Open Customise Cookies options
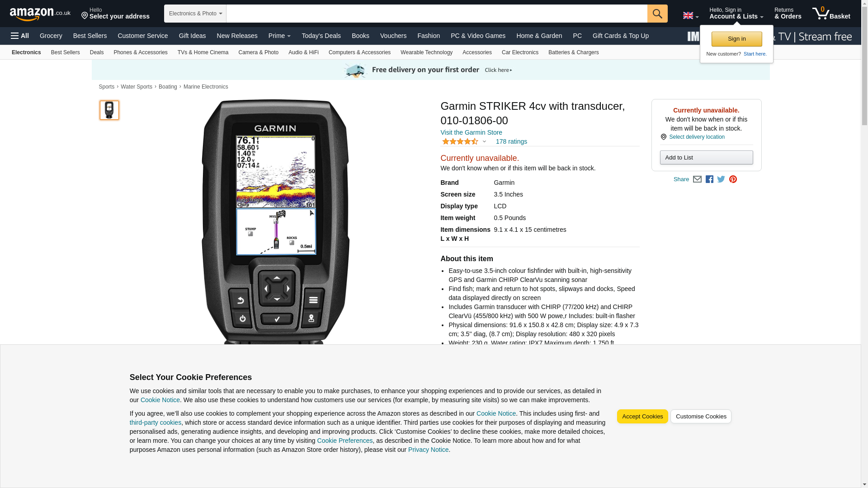The image size is (868, 488). pyautogui.click(x=701, y=417)
